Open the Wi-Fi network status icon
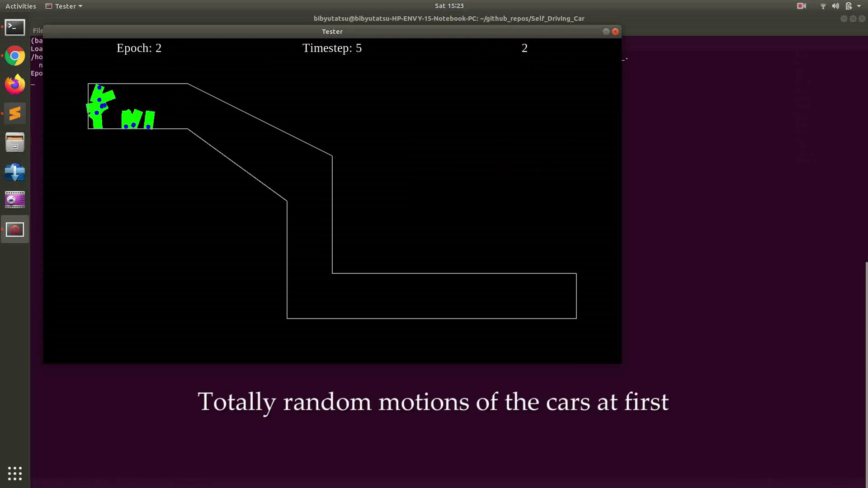Screen dimensions: 868x488 pyautogui.click(x=823, y=6)
